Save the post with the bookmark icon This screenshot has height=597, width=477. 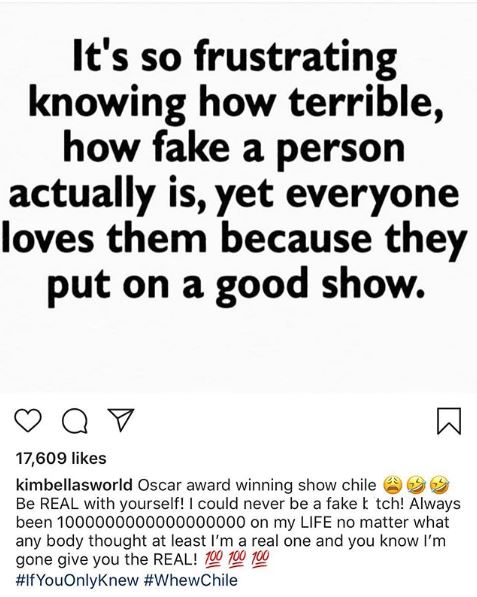(x=449, y=421)
